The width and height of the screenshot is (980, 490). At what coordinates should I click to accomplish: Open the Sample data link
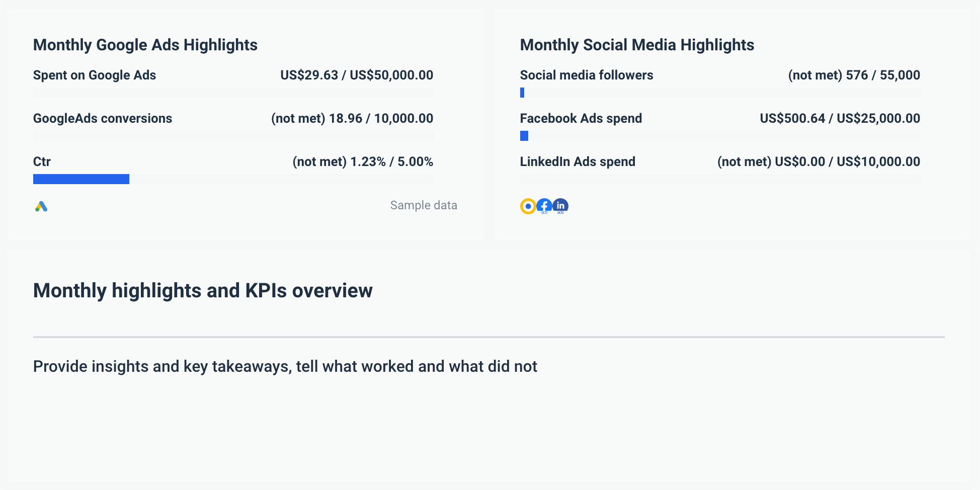point(423,205)
